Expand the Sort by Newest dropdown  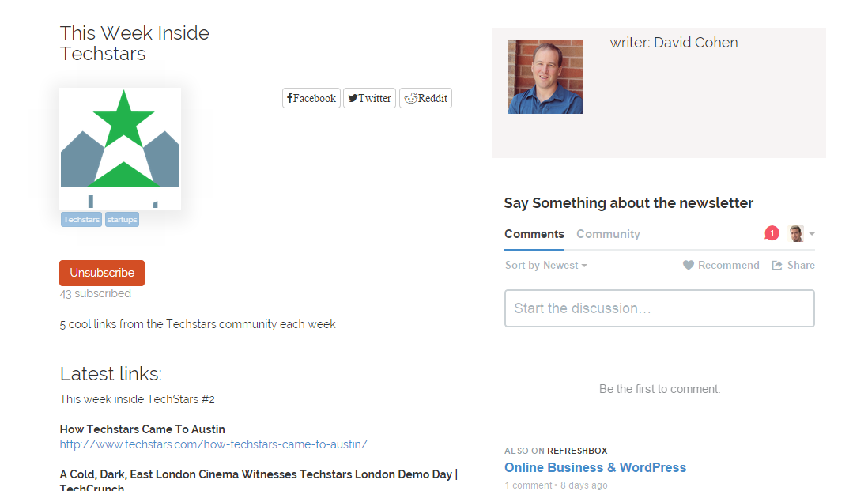pos(545,266)
